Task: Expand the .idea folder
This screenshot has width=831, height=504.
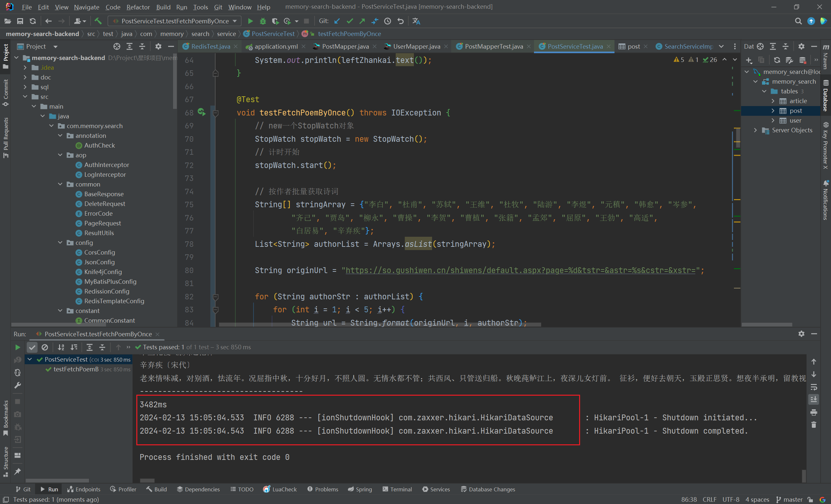Action: click(25, 67)
